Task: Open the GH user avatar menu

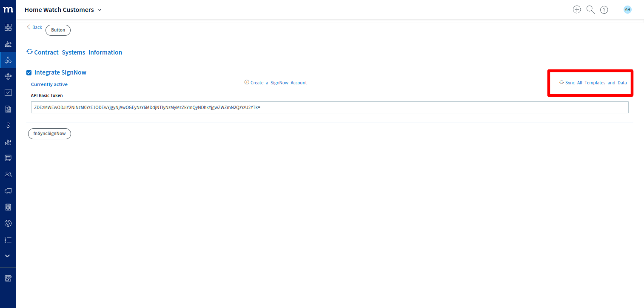Action: [x=627, y=9]
